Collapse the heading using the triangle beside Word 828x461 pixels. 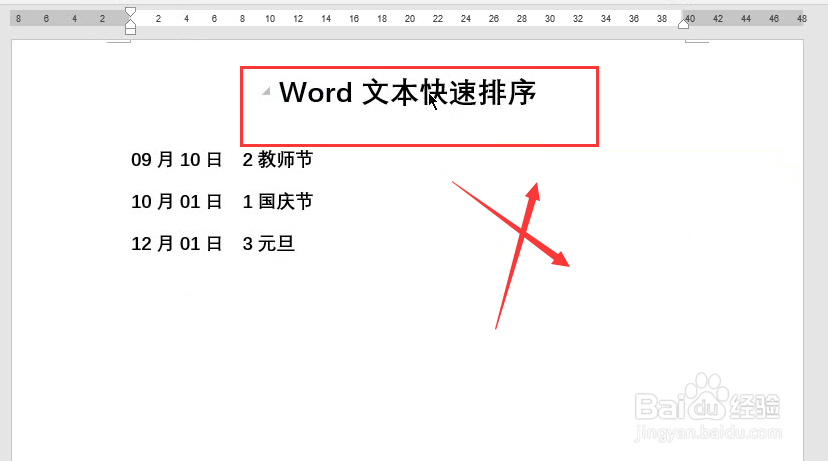coord(267,91)
